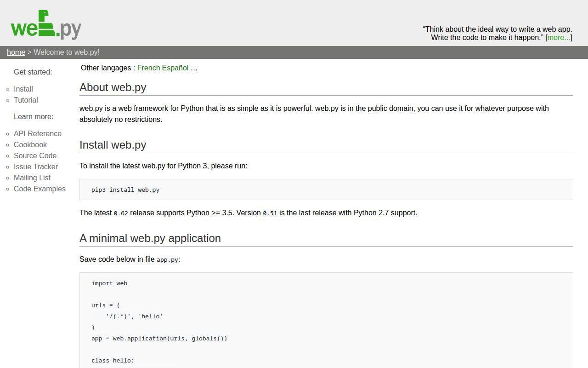This screenshot has height=368, width=588.
Task: Open the home breadcrumb link
Action: (x=16, y=52)
